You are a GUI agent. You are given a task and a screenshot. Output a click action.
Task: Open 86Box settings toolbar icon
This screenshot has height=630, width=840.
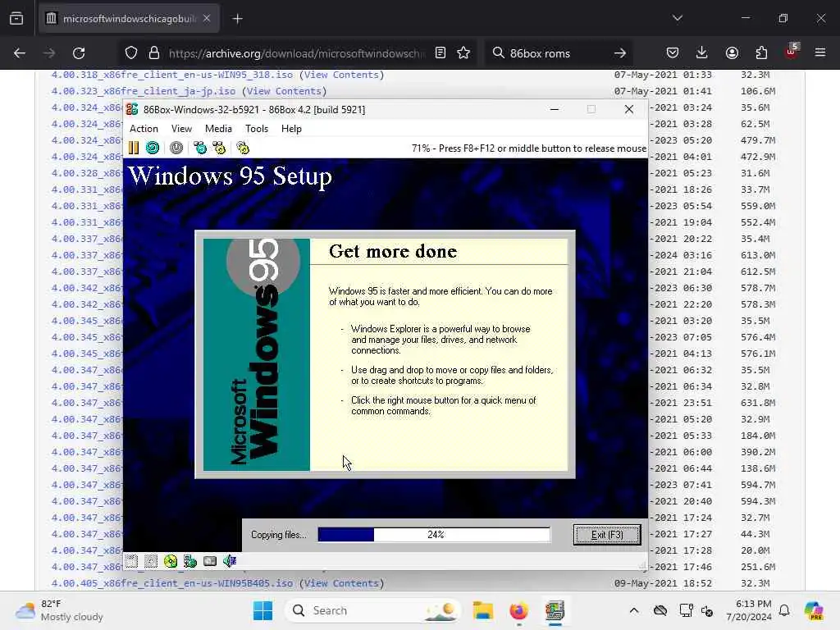(243, 148)
